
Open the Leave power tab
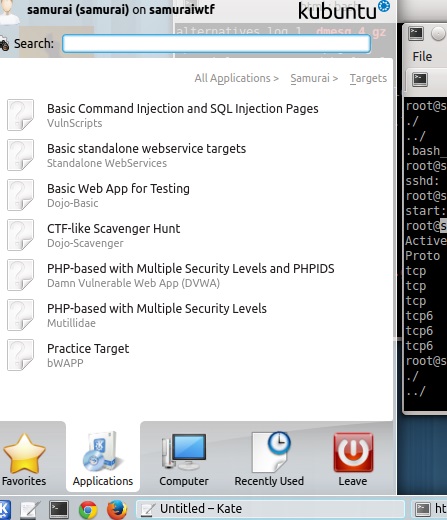coord(353,458)
